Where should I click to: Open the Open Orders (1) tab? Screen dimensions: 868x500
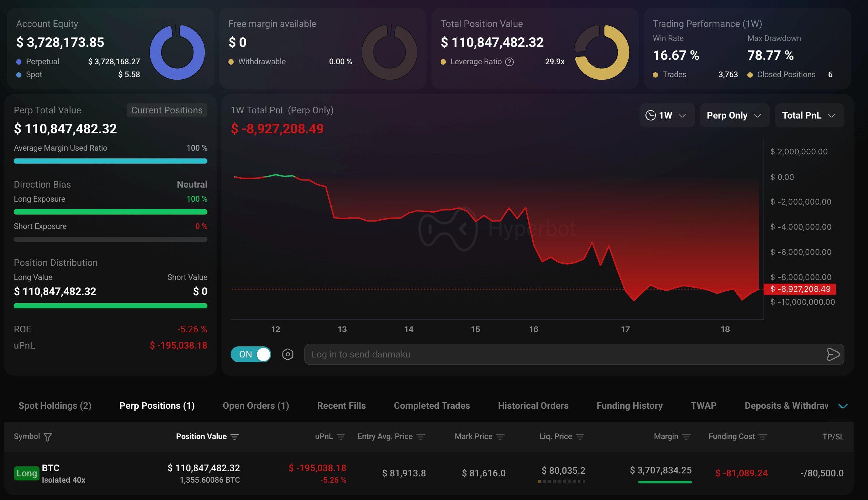[x=256, y=406]
